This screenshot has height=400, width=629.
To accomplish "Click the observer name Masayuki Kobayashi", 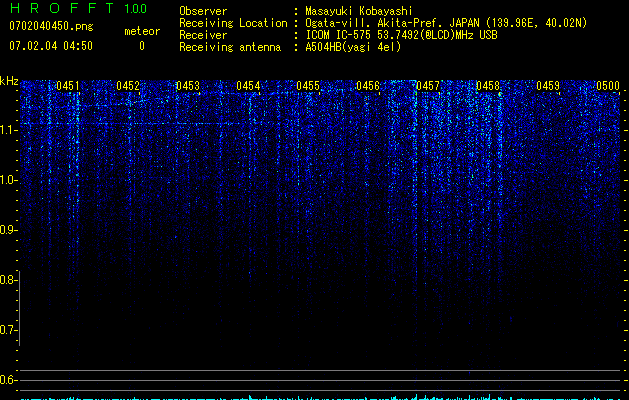I will click(x=359, y=11).
